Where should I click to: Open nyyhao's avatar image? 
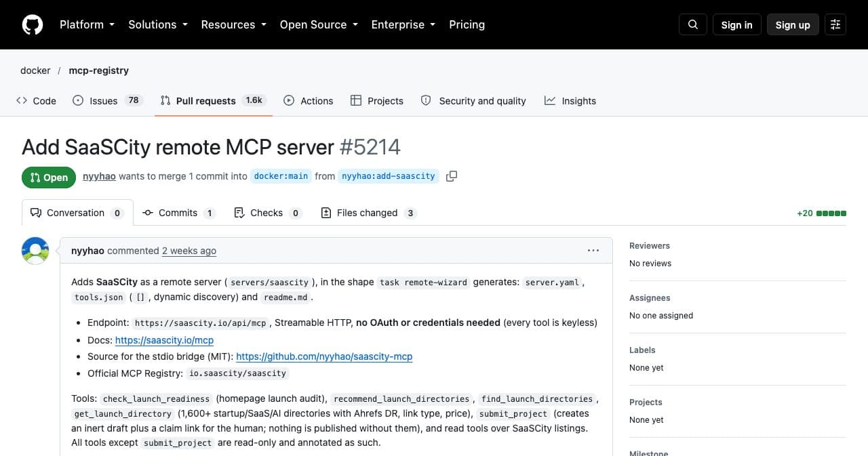pos(35,251)
